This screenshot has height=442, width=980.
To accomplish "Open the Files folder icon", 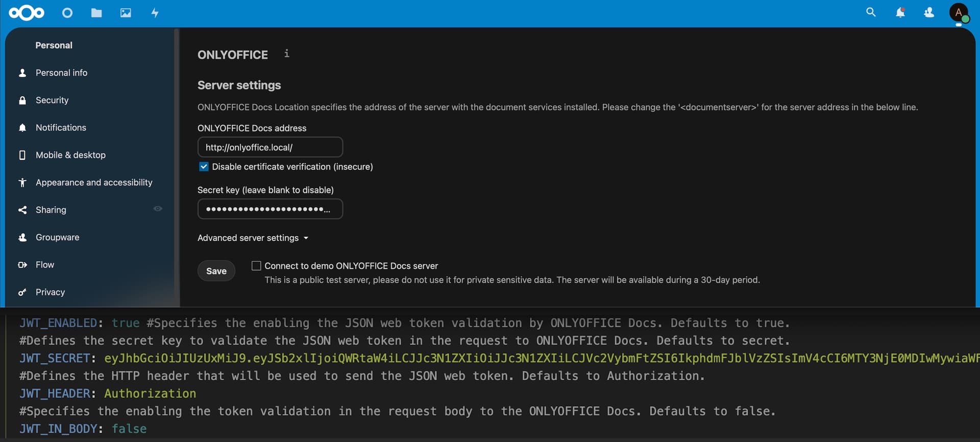I will tap(96, 13).
